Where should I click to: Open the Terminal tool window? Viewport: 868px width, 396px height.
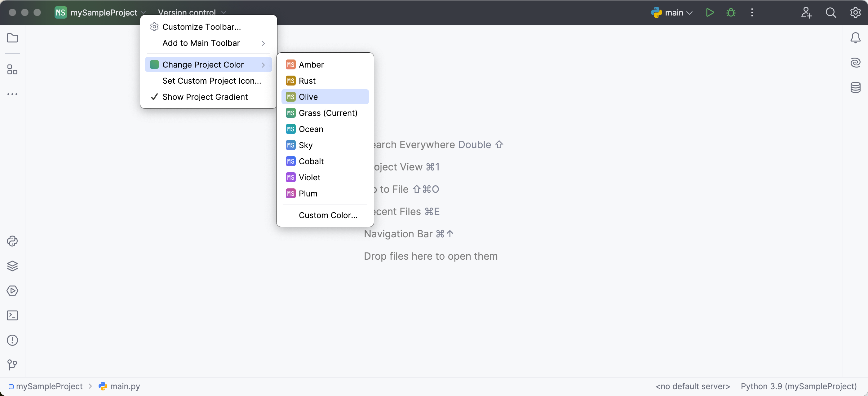[12, 315]
